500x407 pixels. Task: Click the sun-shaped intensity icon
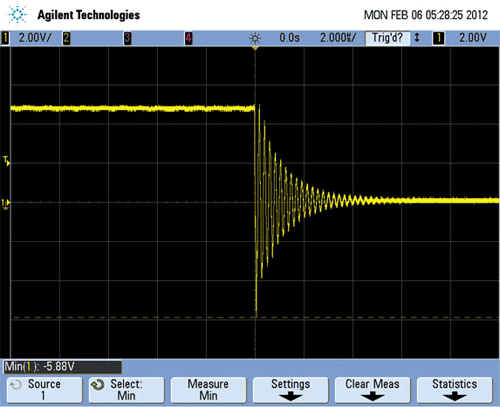pos(255,39)
